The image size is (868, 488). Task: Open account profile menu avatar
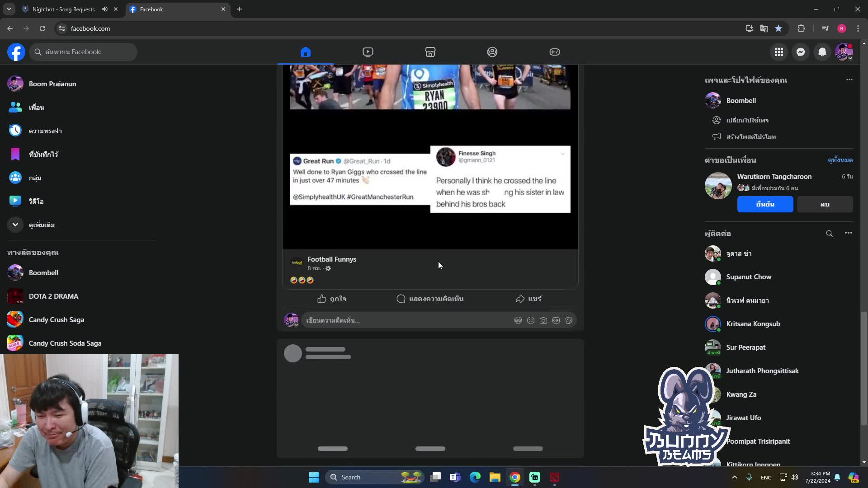tap(844, 52)
